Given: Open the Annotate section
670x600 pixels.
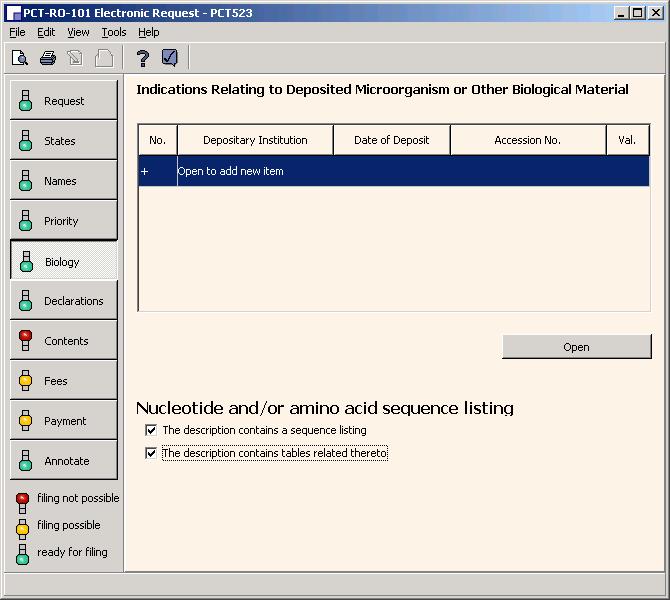Looking at the screenshot, I should pyautogui.click(x=64, y=461).
